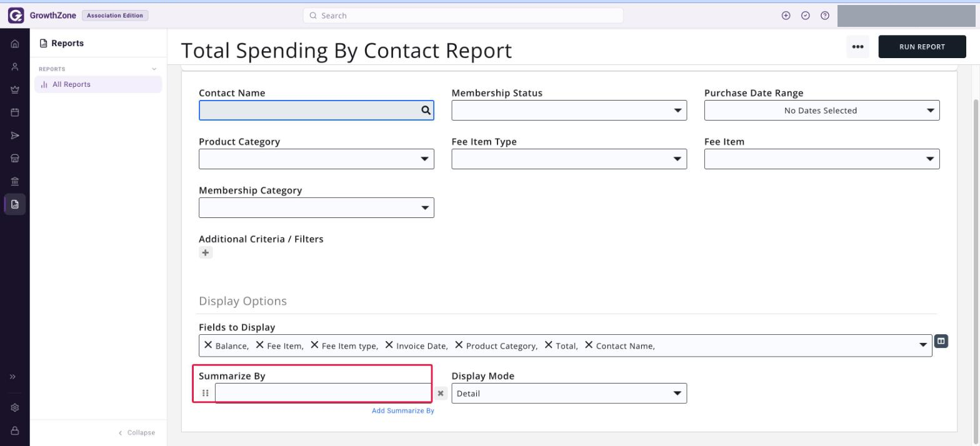Screen dimensions: 980x446
Task: Expand the Fields to Display dropdown arrow
Action: [x=923, y=345]
